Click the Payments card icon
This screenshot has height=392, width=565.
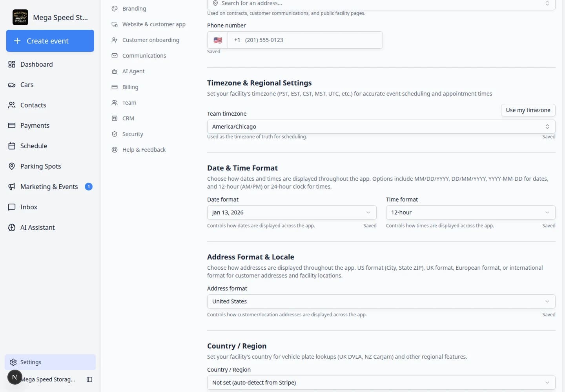[12, 125]
